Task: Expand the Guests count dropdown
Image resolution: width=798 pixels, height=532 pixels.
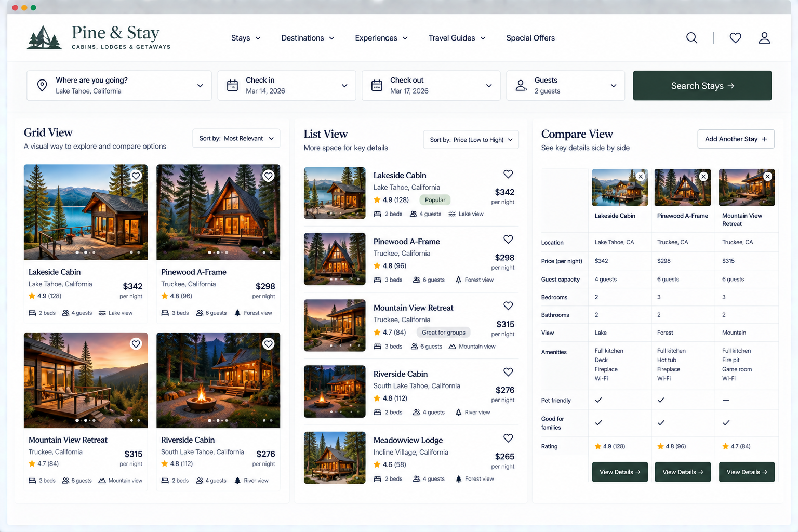Action: coord(614,86)
